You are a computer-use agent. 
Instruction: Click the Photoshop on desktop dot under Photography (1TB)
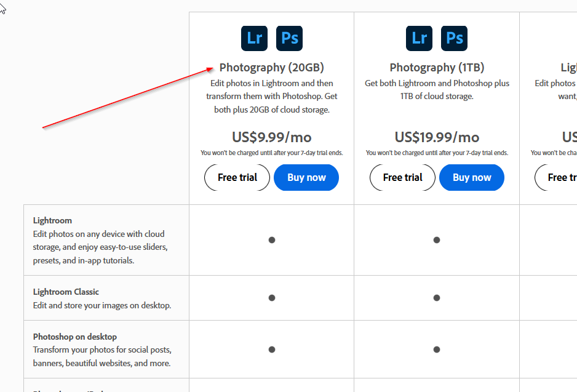click(x=437, y=350)
